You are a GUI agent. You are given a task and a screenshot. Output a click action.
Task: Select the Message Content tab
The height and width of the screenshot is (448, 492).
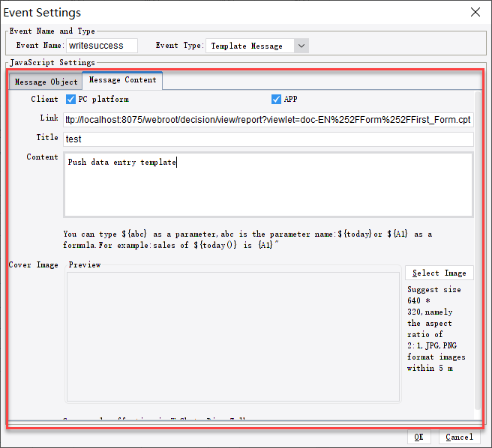(x=123, y=80)
